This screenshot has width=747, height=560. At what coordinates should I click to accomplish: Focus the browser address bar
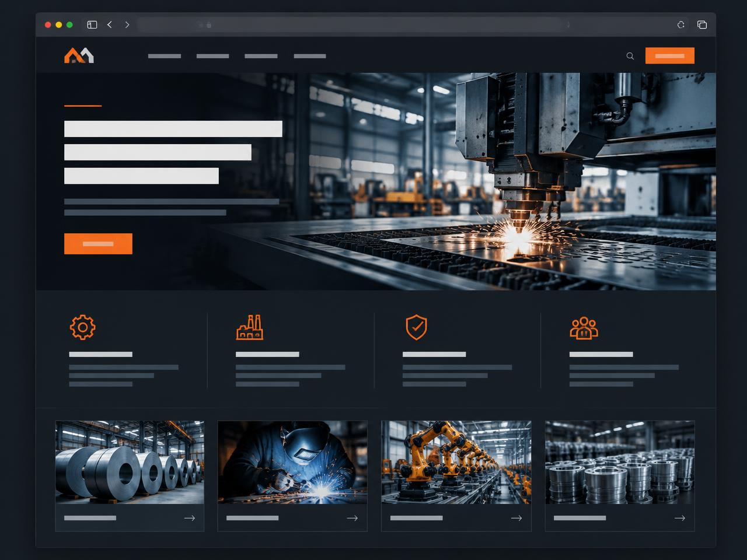(350, 24)
